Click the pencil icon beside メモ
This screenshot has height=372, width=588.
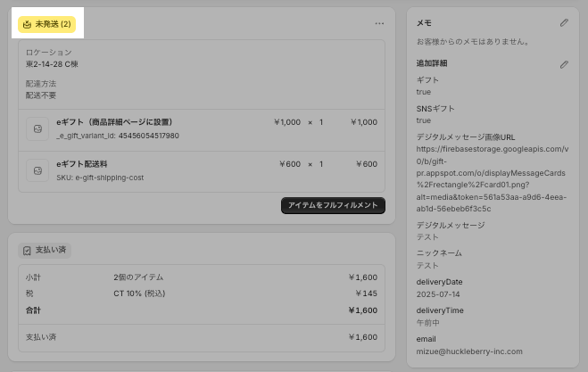[x=564, y=22]
